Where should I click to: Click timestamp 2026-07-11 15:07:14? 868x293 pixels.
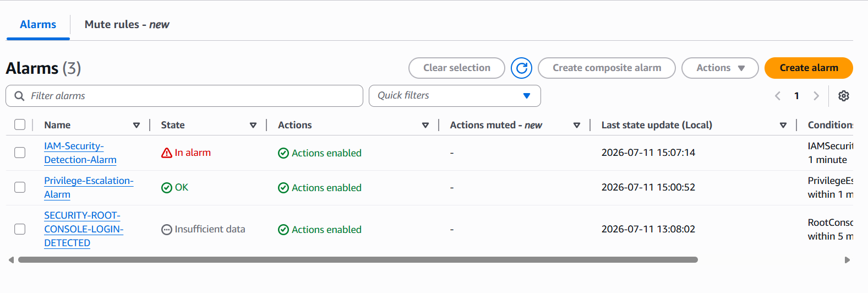pos(648,153)
